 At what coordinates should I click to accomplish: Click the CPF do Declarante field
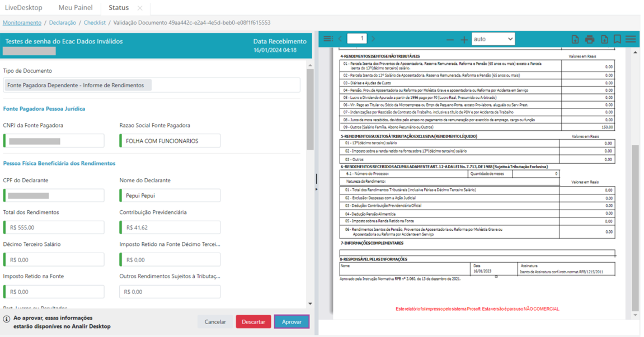54,196
